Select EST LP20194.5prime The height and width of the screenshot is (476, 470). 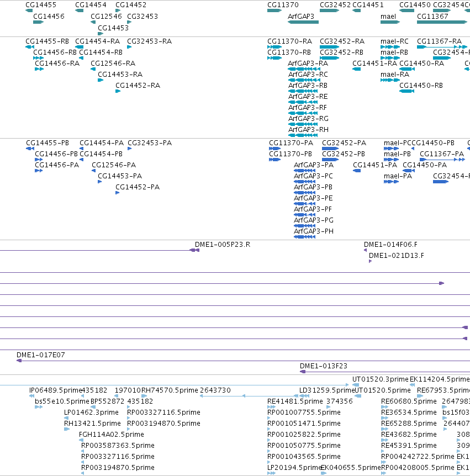(271, 473)
